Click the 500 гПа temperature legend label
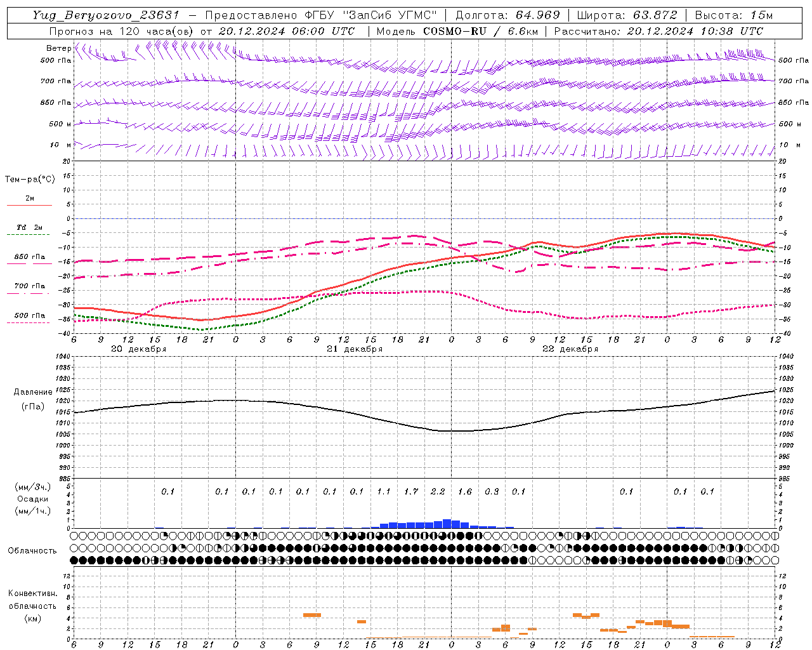Image resolution: width=812 pixels, height=650 pixels. click(x=30, y=315)
